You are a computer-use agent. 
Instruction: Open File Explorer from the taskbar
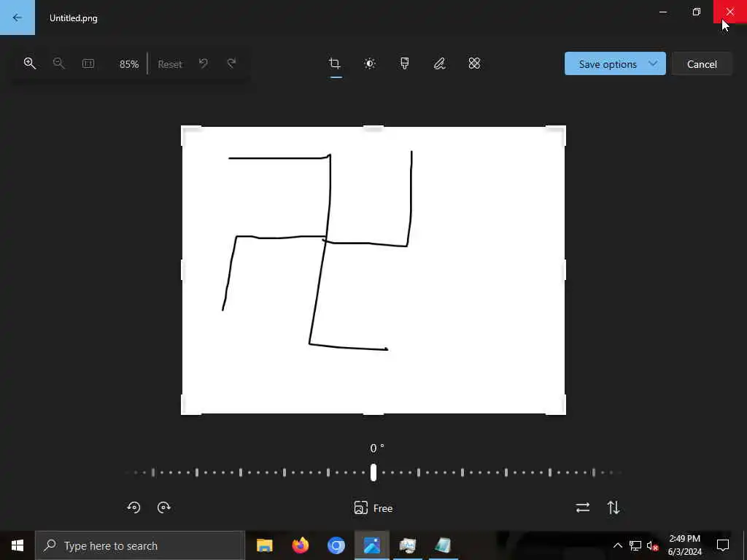(264, 545)
